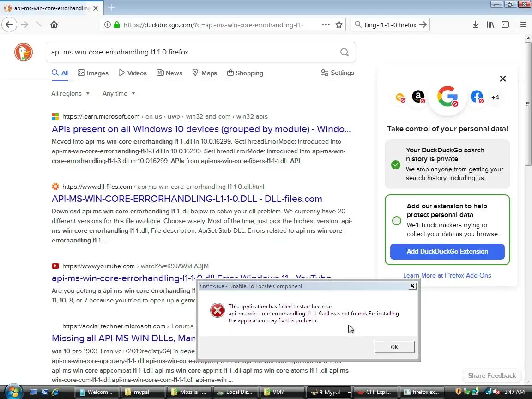Viewport: 532px width, 399px height.
Task: Click the site information icon in address bar
Action: coord(107,25)
